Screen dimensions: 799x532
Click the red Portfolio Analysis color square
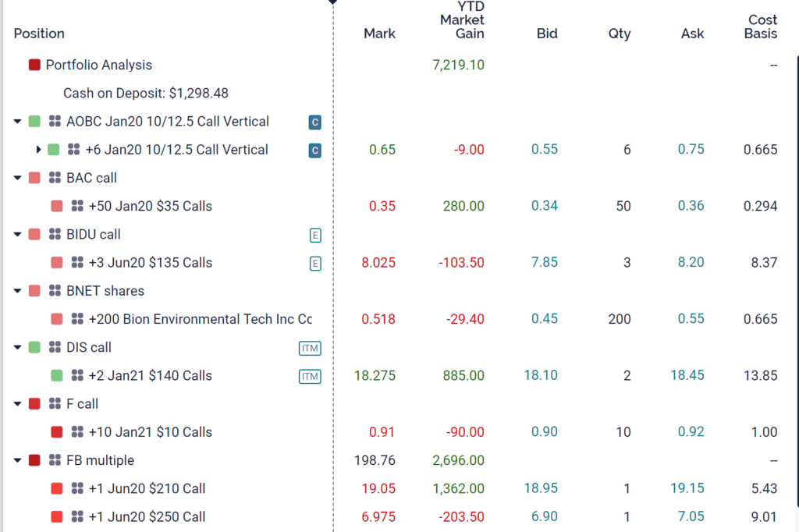(x=34, y=66)
